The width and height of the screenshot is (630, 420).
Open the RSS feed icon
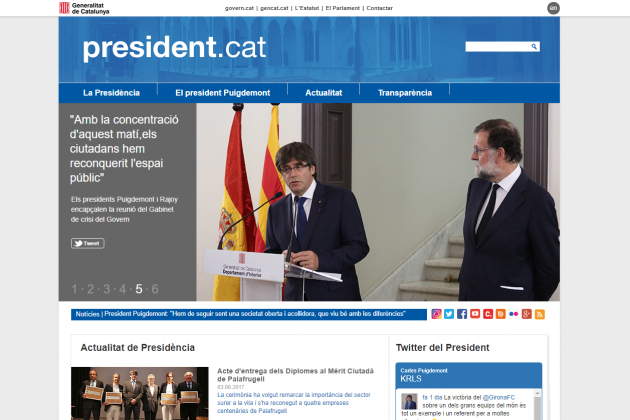tap(540, 314)
